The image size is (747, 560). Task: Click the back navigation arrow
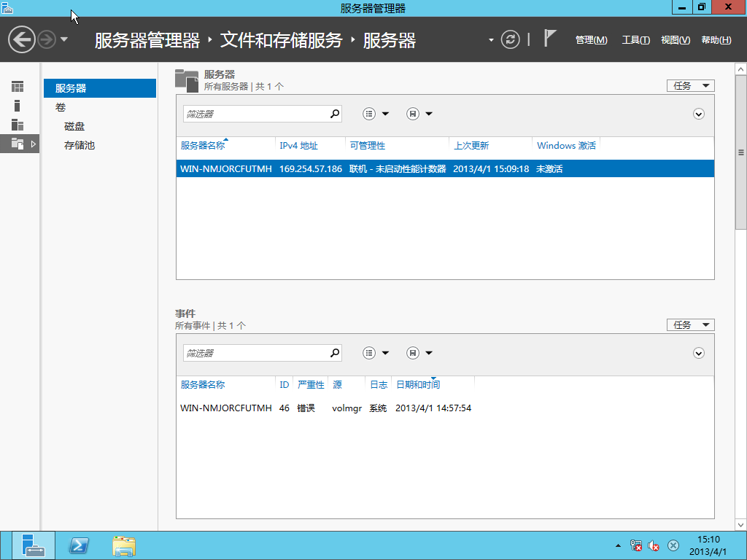click(x=21, y=39)
